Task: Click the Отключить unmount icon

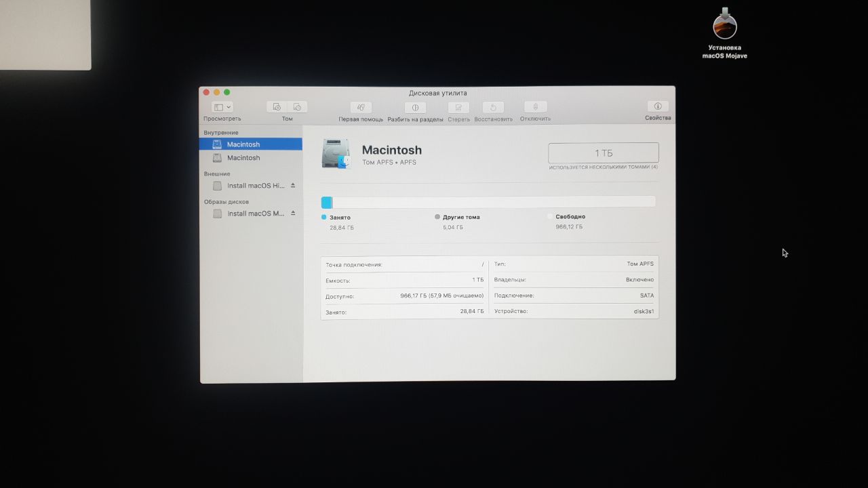Action: point(535,107)
